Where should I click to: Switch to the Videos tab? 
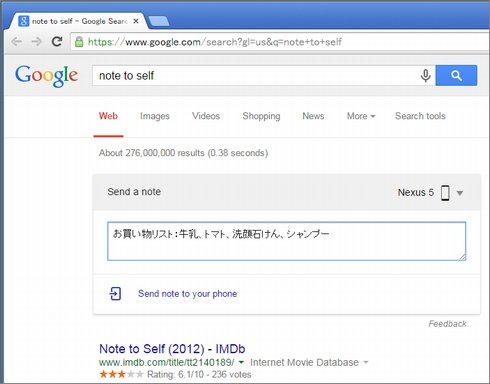(206, 116)
